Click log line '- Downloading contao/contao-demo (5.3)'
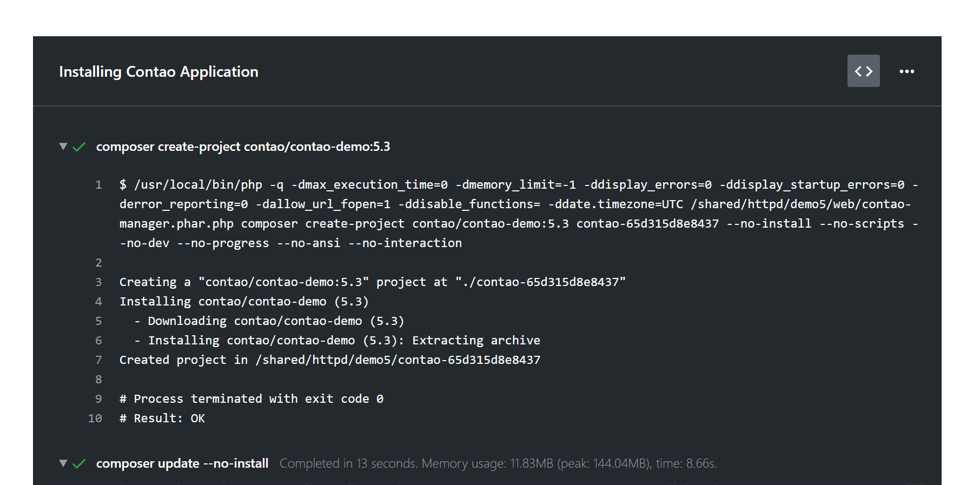This screenshot has width=980, height=485. pos(269,321)
